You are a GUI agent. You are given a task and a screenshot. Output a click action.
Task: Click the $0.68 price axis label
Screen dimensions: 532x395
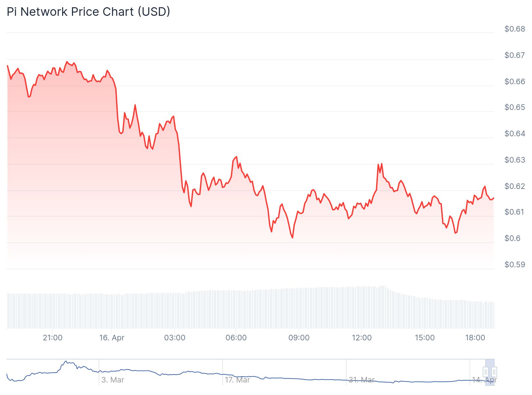tap(515, 29)
